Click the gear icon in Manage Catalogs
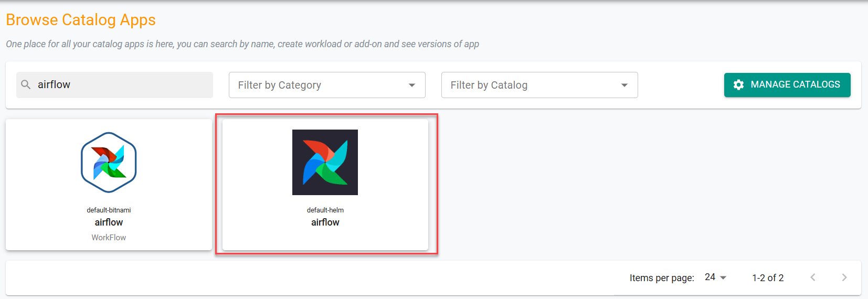868x299 pixels. [738, 85]
